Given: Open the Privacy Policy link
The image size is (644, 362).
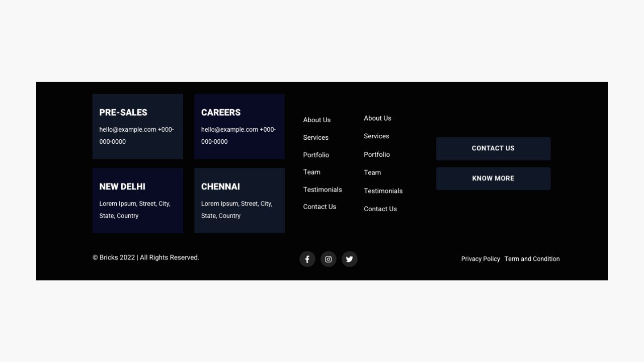Looking at the screenshot, I should pyautogui.click(x=480, y=259).
